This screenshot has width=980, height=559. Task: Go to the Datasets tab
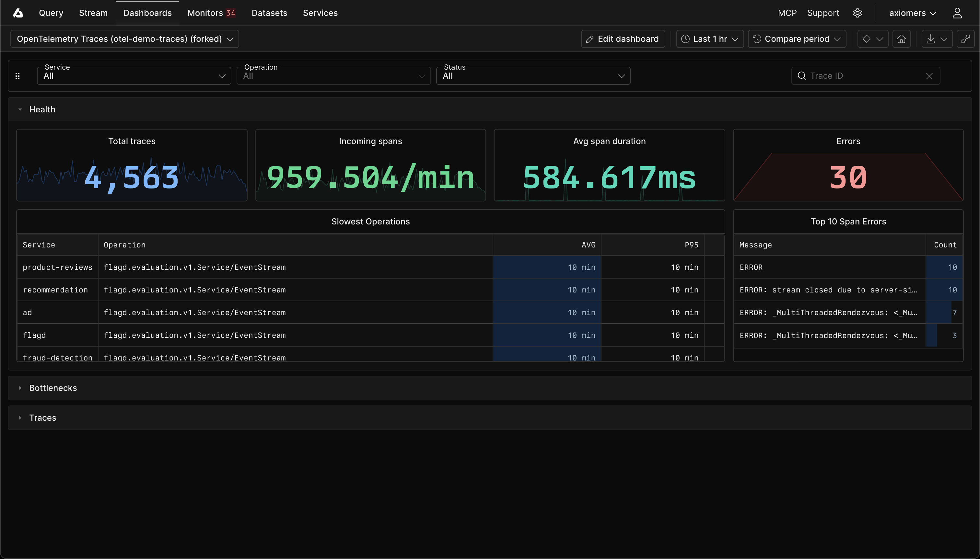click(x=269, y=13)
